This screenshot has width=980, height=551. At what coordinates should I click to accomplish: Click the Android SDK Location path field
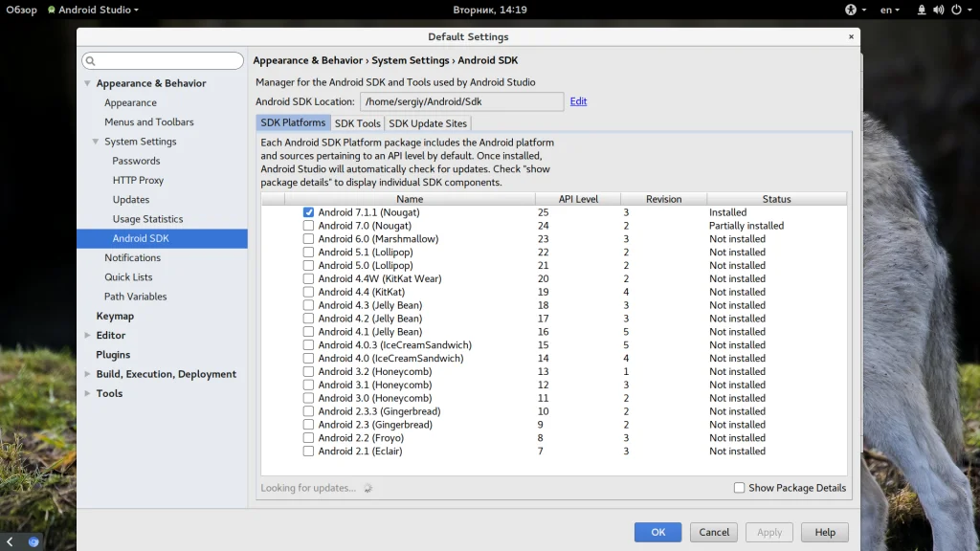tap(461, 101)
